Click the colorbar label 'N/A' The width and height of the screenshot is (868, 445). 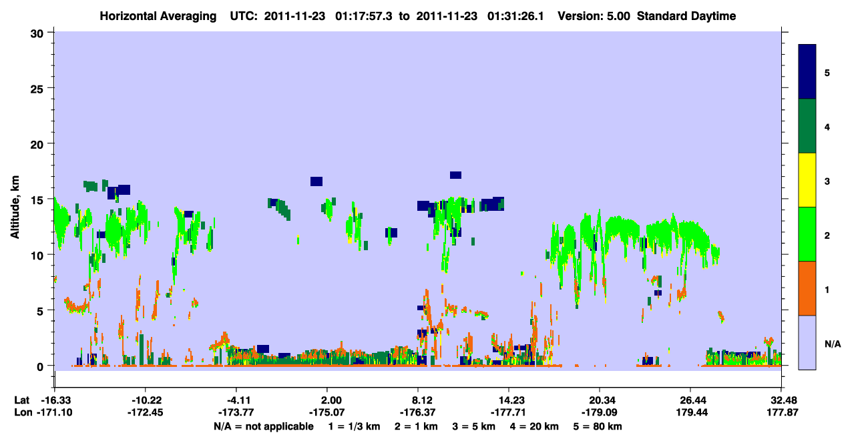click(833, 344)
